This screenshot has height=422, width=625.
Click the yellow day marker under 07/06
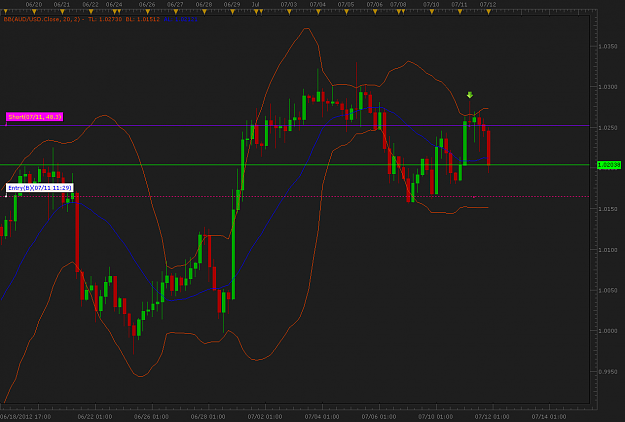pyautogui.click(x=375, y=12)
